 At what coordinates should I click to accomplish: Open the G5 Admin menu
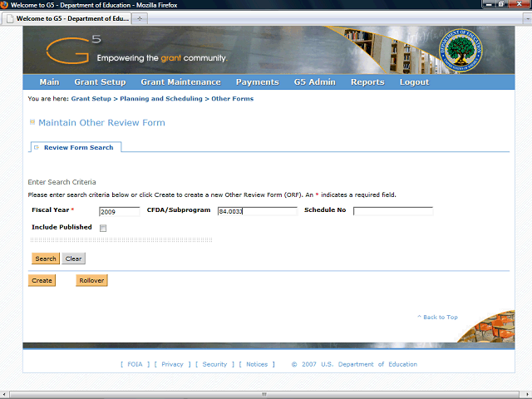tap(314, 82)
